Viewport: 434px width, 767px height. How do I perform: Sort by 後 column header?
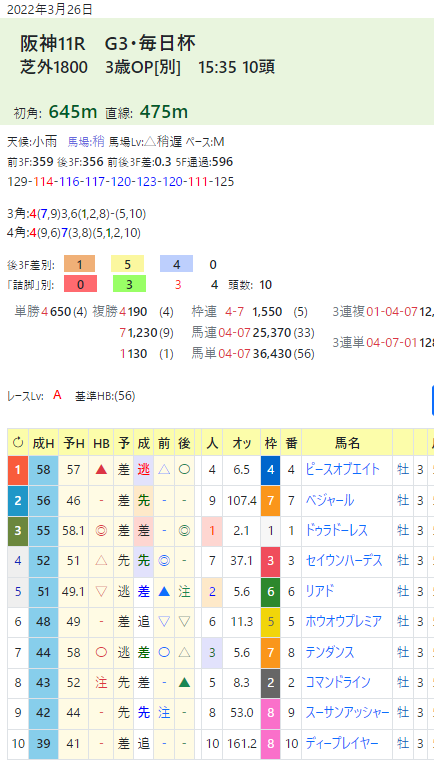click(x=184, y=443)
